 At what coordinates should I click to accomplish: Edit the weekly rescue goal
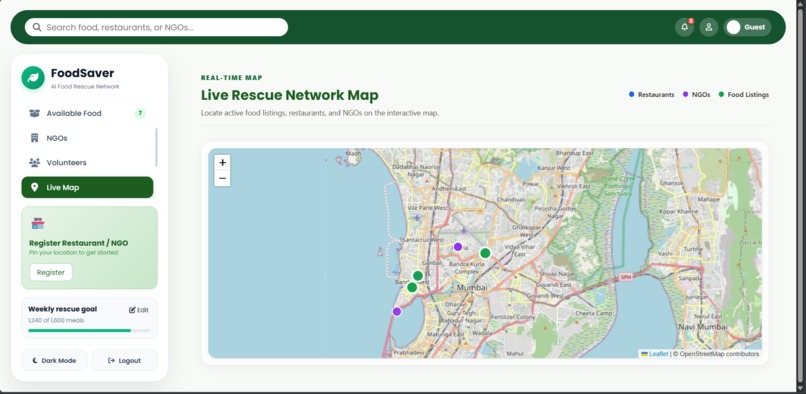pyautogui.click(x=139, y=310)
